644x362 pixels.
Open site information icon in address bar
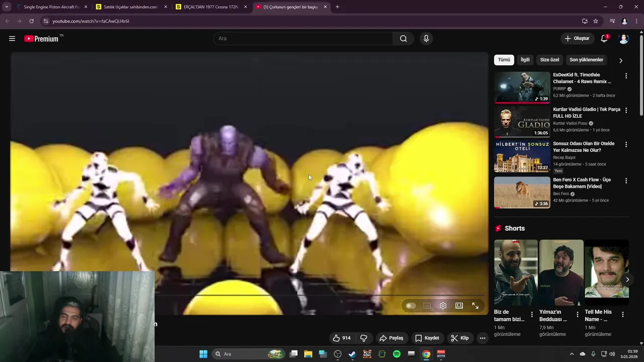pos(45,21)
